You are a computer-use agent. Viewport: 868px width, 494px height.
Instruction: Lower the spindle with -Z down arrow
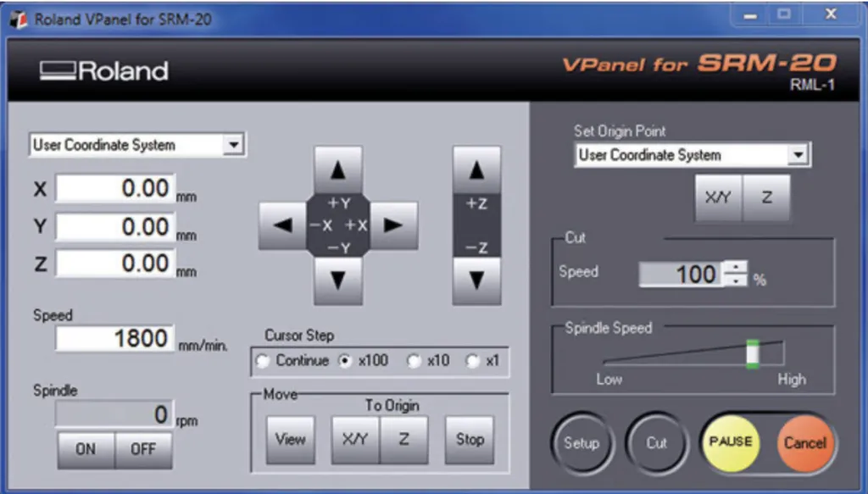click(476, 280)
